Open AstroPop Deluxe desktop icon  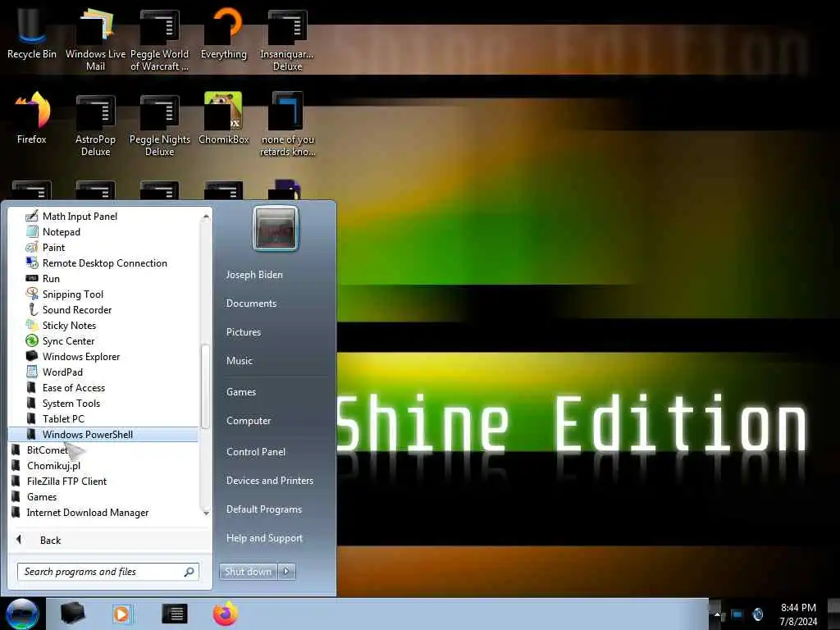pyautogui.click(x=95, y=125)
